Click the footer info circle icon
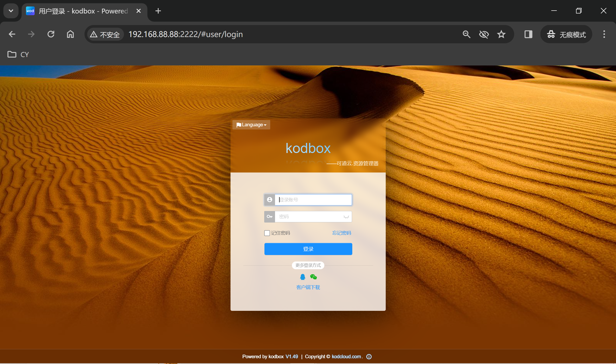Screen dimensions: 616x364 (x=369, y=357)
